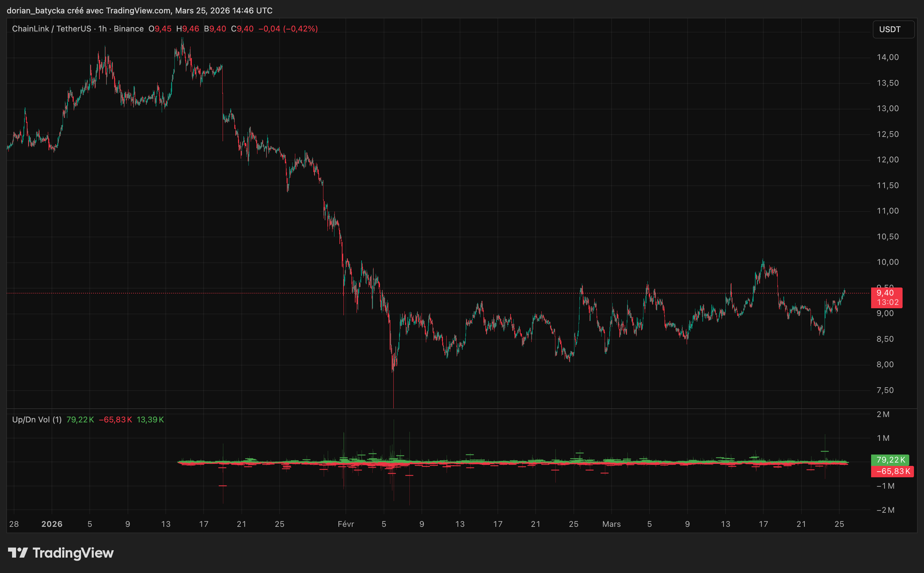Click the 14,00 price axis label
The width and height of the screenshot is (924, 573).
pyautogui.click(x=888, y=57)
